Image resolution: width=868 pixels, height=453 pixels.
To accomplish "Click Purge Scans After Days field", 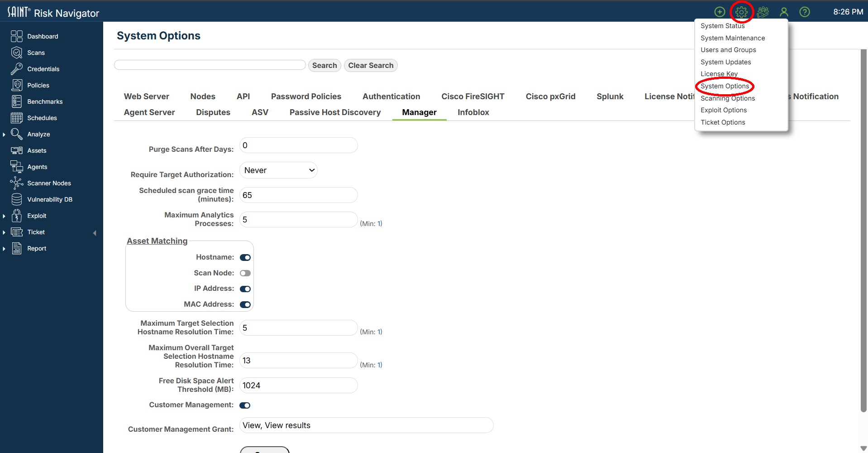I will click(299, 145).
